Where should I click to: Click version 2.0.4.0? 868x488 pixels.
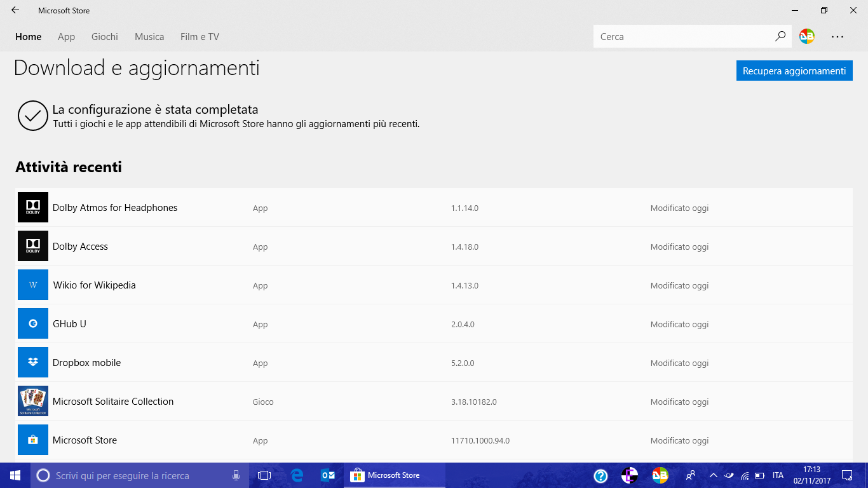[x=463, y=325]
